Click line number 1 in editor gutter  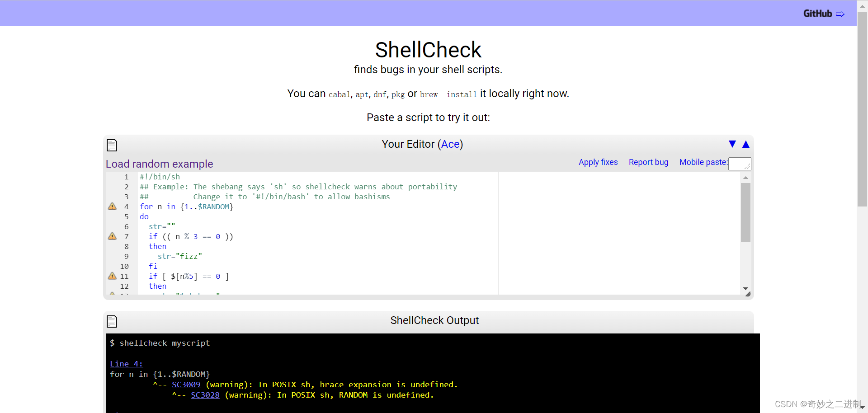[x=127, y=177]
